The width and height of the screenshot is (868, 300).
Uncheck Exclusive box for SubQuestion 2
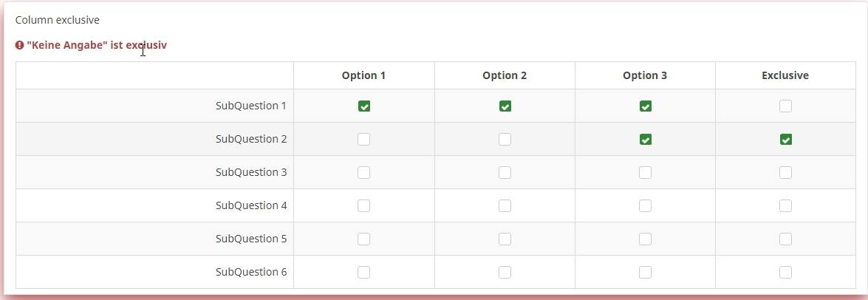[785, 140]
